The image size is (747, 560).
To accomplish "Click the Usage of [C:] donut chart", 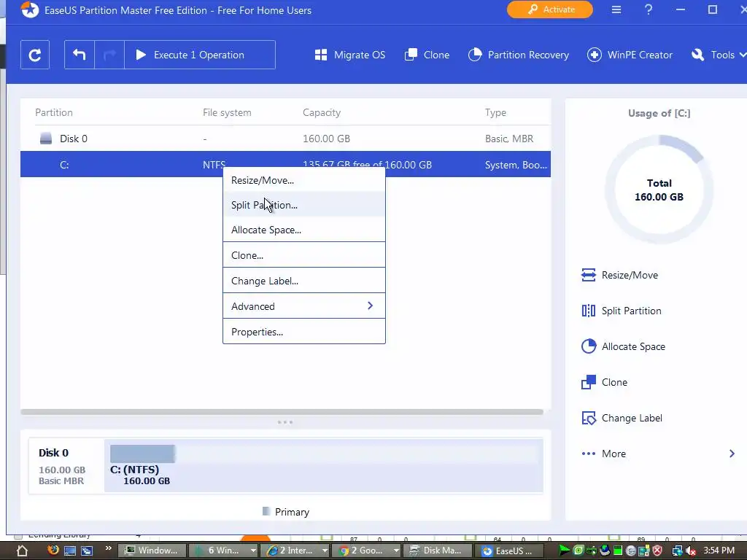I will click(659, 190).
